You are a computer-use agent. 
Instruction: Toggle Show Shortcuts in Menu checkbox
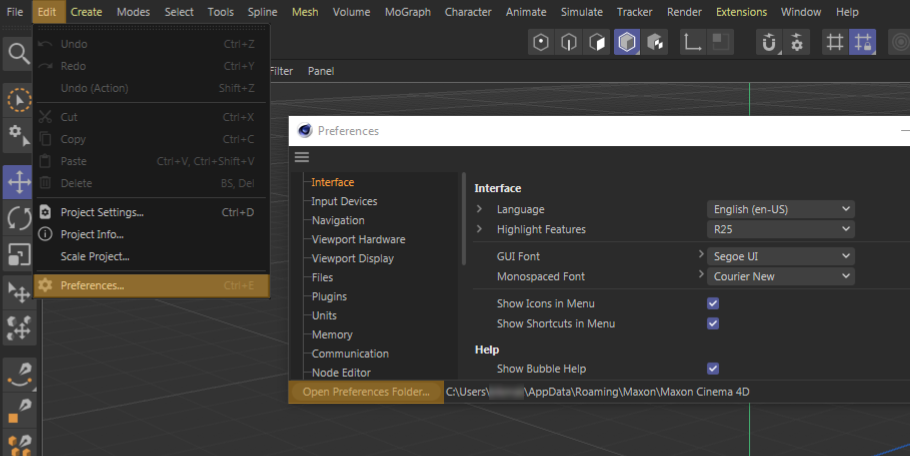click(713, 324)
